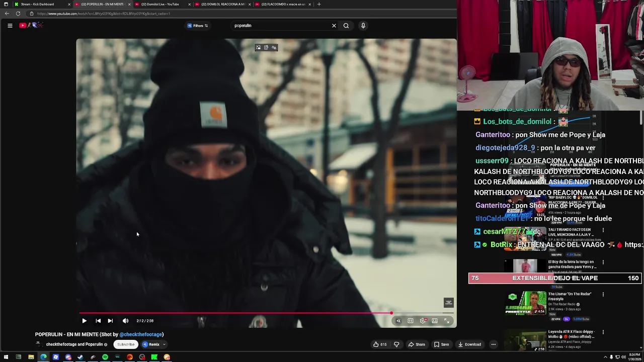Reload the page with refresh icon

18,14
